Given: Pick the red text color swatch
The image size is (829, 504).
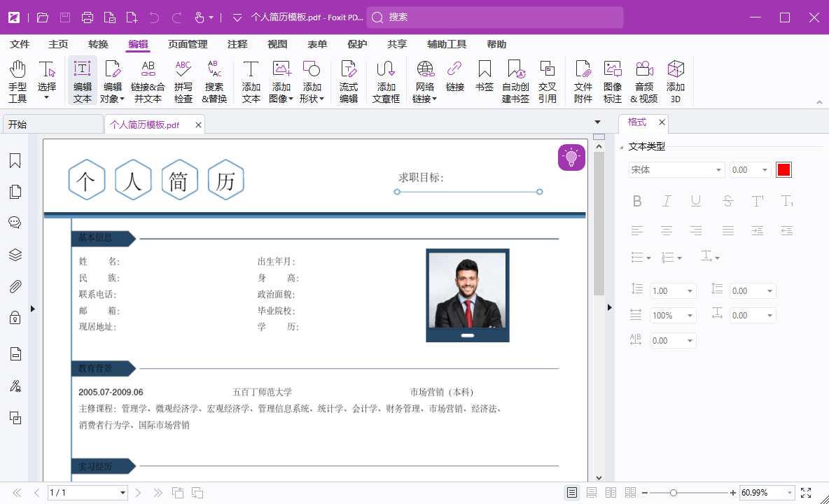Looking at the screenshot, I should click(x=783, y=169).
